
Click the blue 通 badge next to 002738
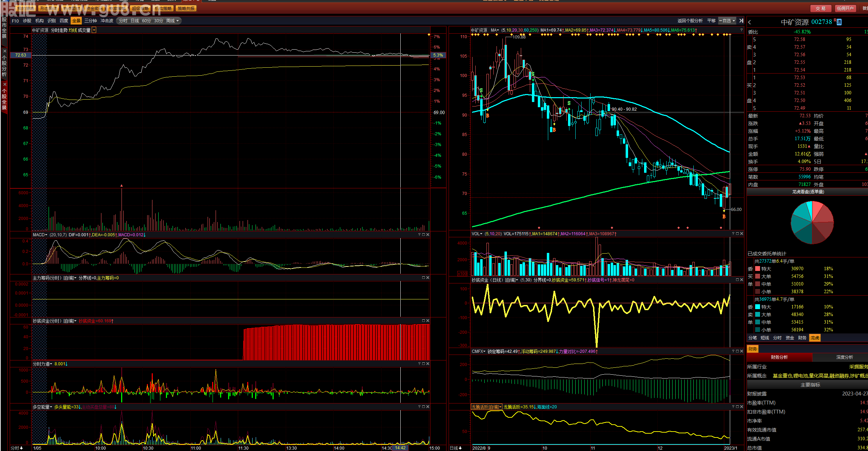(839, 22)
